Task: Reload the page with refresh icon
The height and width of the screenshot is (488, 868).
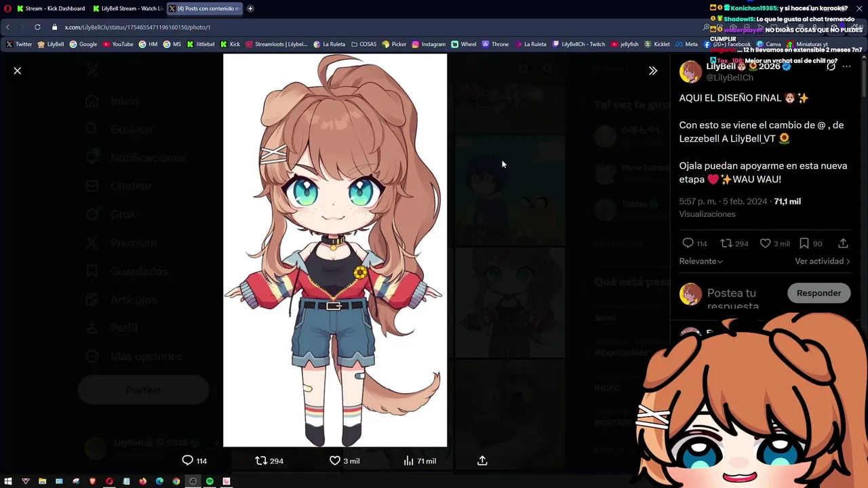Action: point(37,27)
